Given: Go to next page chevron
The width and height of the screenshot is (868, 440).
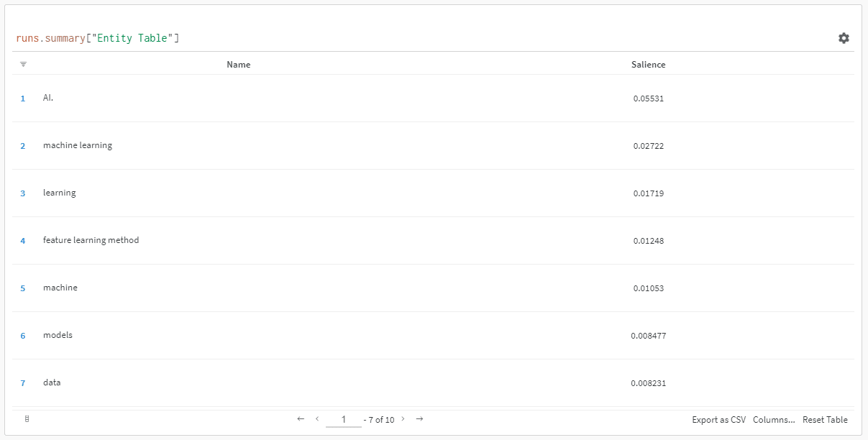Looking at the screenshot, I should coord(403,419).
